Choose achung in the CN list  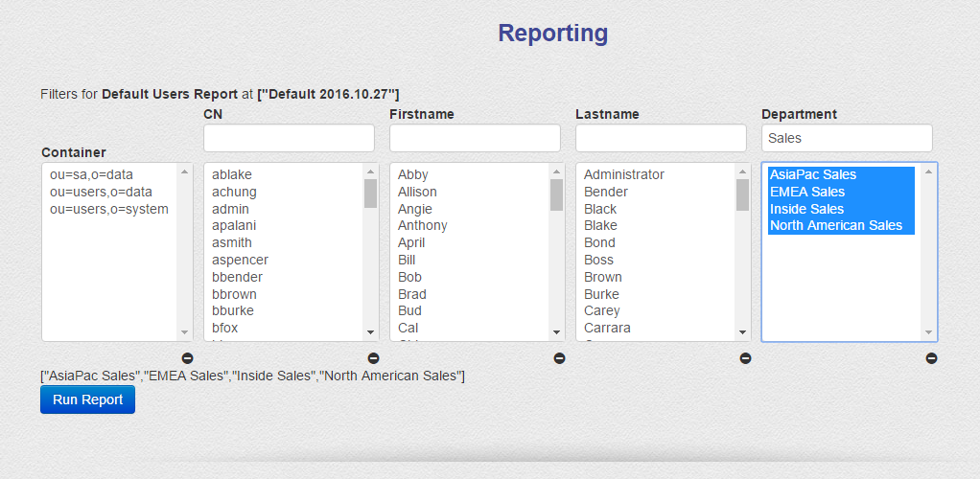pyautogui.click(x=234, y=192)
